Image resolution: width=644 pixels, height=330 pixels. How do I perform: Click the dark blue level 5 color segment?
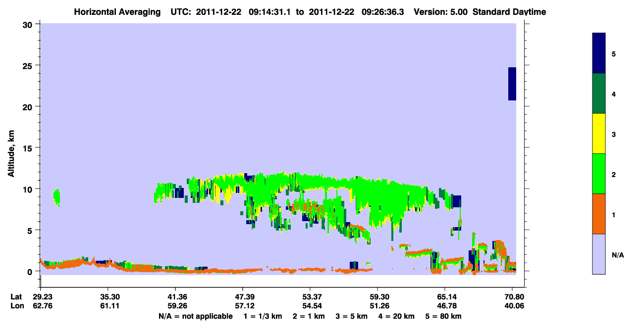click(598, 53)
